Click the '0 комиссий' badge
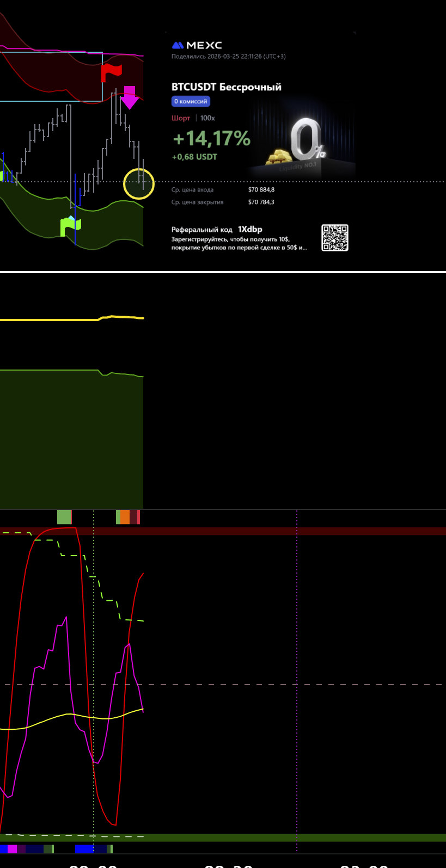 click(191, 101)
